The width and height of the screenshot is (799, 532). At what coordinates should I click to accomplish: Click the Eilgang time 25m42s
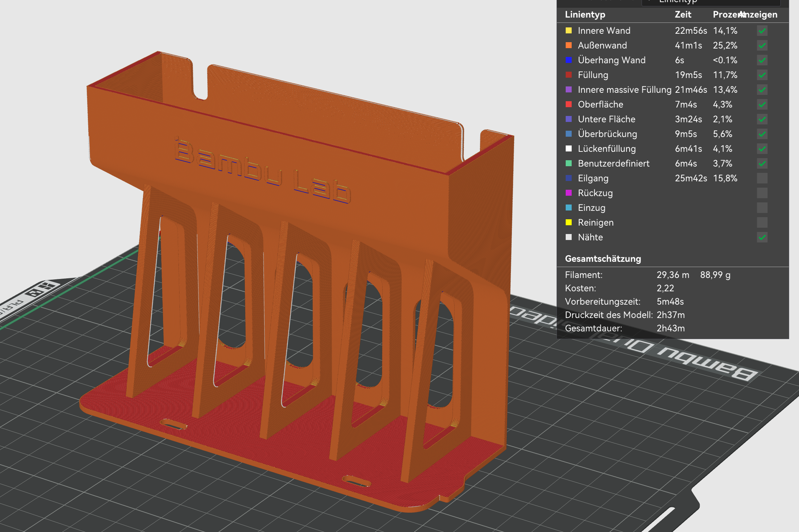coord(691,179)
